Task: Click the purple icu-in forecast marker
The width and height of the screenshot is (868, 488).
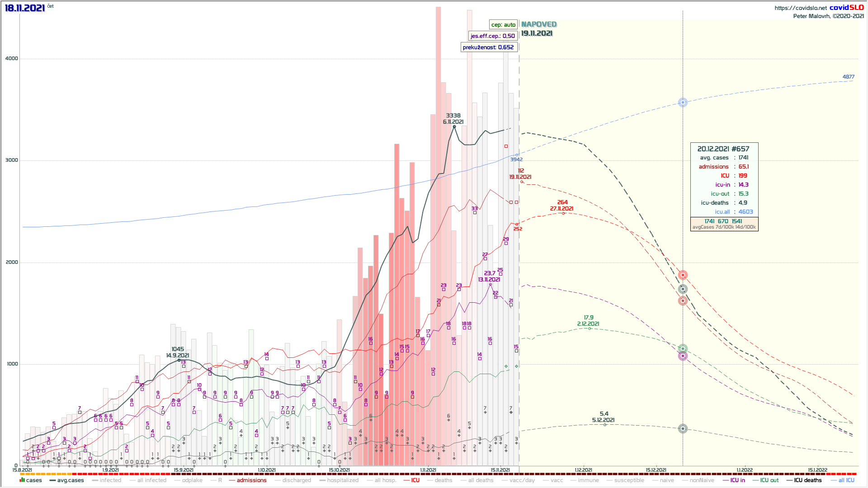Action: tap(683, 356)
